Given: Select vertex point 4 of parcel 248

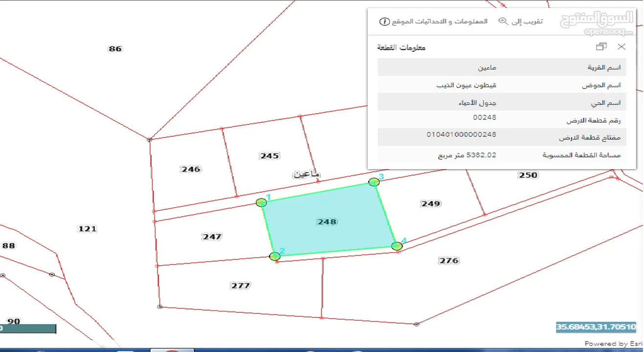Looking at the screenshot, I should pyautogui.click(x=397, y=246).
